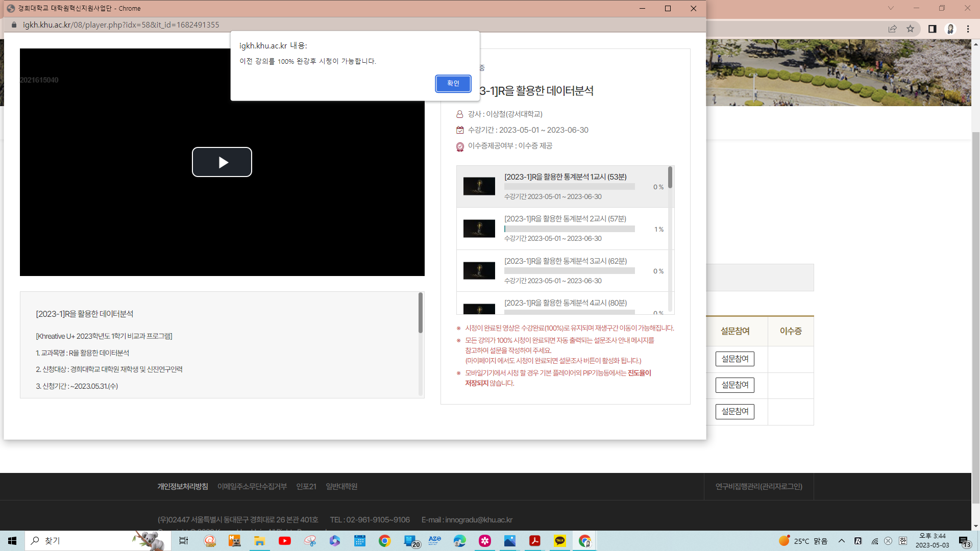Open the Chrome profile avatar icon
The height and width of the screenshot is (551, 980).
(950, 29)
